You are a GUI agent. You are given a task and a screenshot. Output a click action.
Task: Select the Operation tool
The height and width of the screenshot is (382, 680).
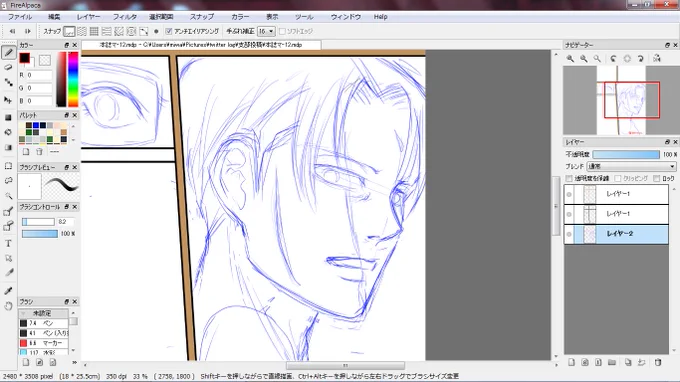tap(8, 258)
